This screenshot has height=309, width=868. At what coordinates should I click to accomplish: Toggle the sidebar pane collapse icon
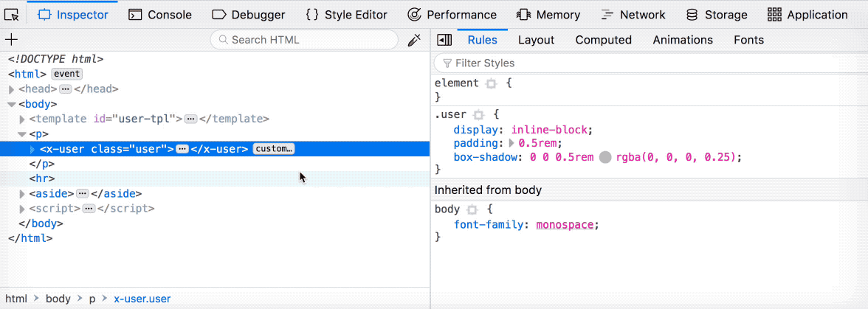(x=444, y=40)
